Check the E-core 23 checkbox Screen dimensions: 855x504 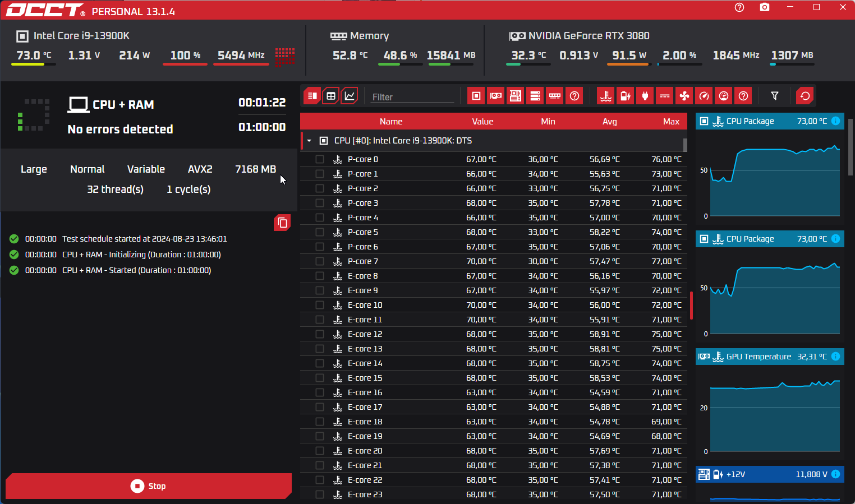(320, 494)
